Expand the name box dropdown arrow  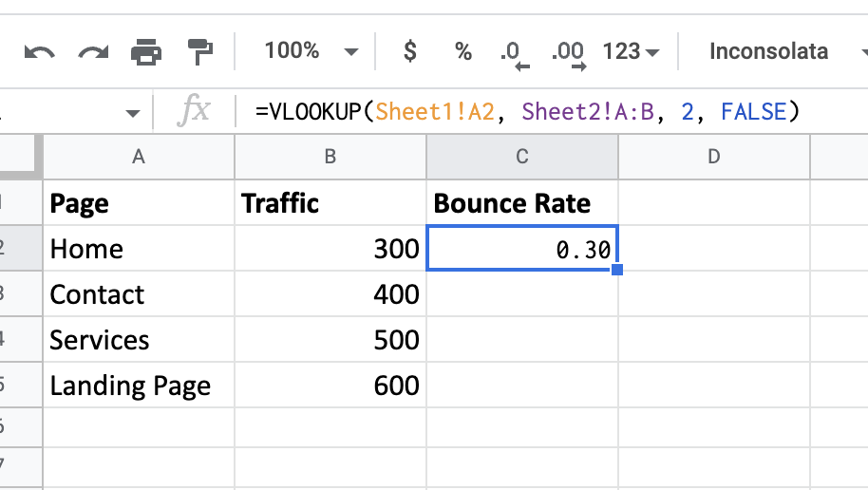coord(132,113)
